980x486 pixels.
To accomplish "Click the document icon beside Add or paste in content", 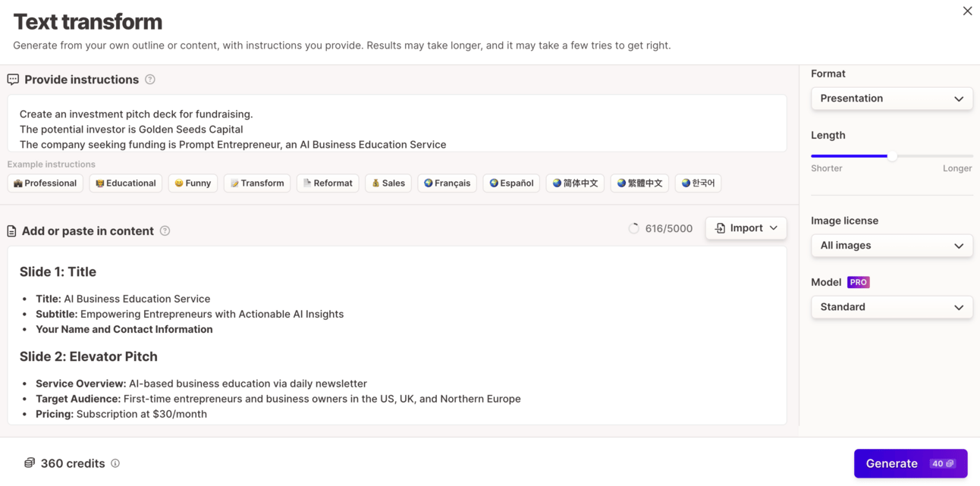I will tap(11, 231).
